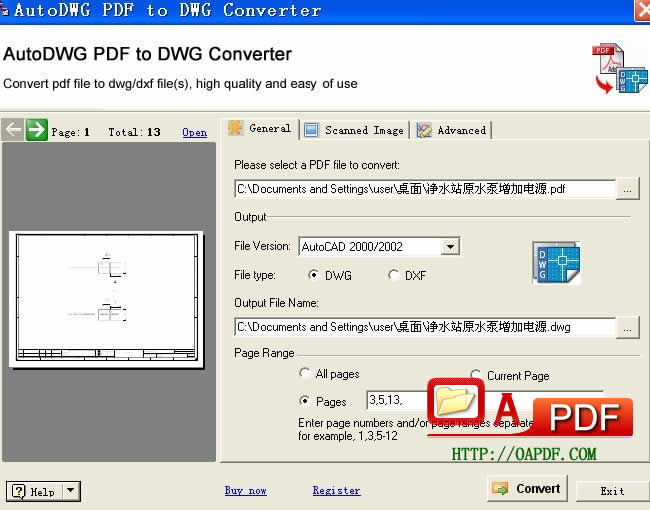This screenshot has height=510, width=650.
Task: Click the page preview thumbnail
Action: (x=107, y=299)
